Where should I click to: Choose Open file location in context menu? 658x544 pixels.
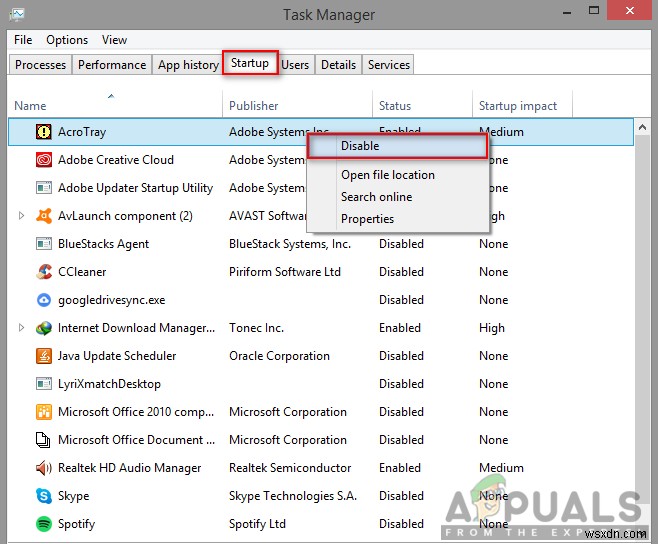click(x=388, y=175)
